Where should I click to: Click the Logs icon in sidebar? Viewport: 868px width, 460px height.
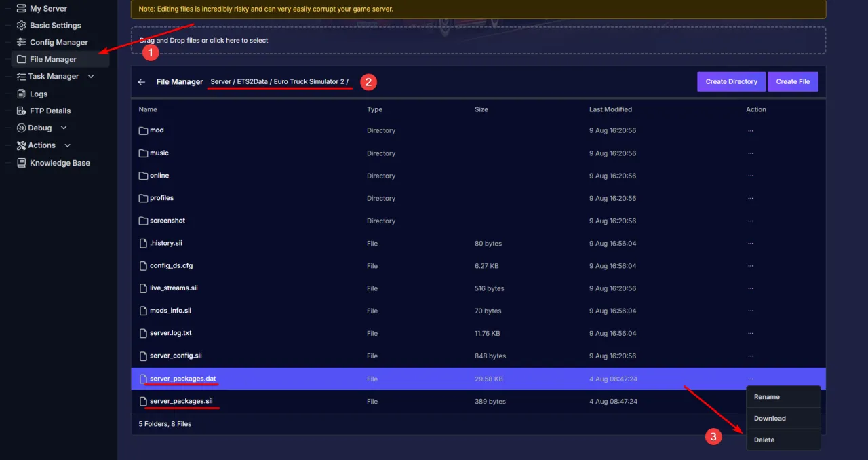pos(22,94)
